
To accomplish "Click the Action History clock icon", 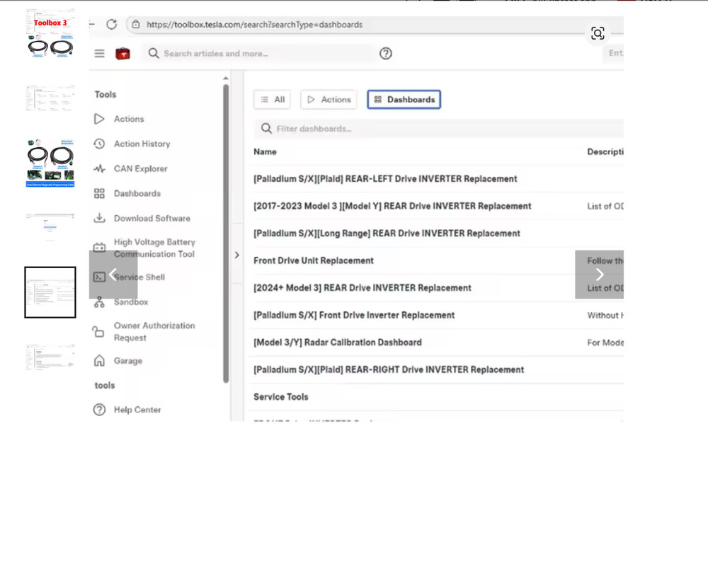I will [99, 144].
